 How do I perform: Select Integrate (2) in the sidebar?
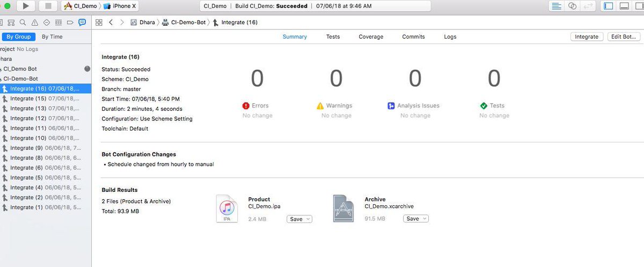pyautogui.click(x=46, y=197)
